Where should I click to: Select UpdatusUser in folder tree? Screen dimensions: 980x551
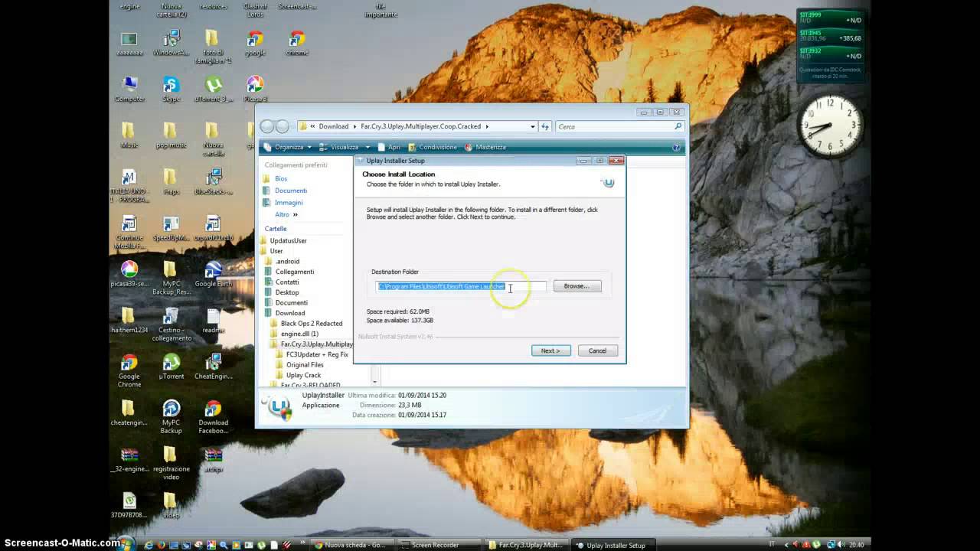[x=288, y=240]
